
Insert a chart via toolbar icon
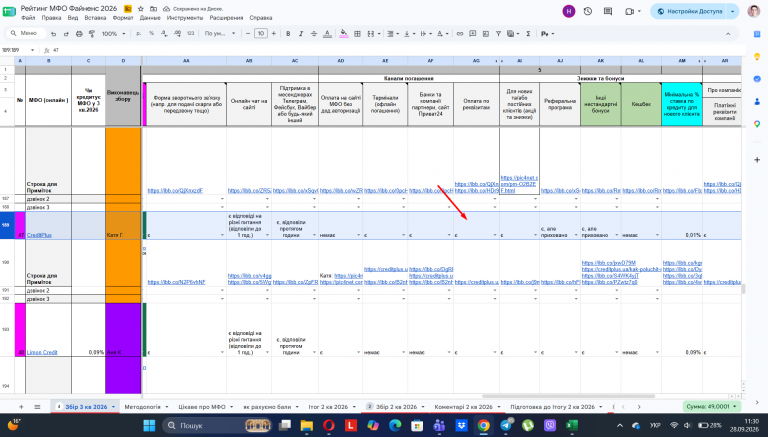(485, 34)
